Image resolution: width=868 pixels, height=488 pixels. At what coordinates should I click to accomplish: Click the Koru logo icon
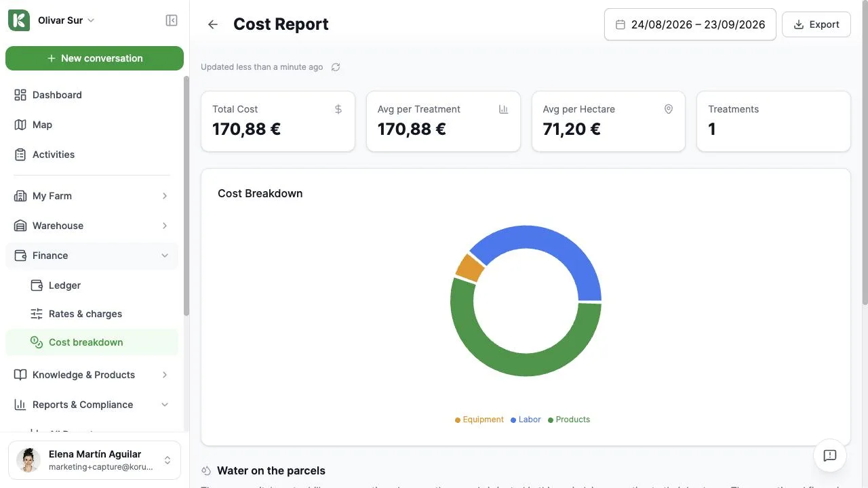(x=19, y=20)
